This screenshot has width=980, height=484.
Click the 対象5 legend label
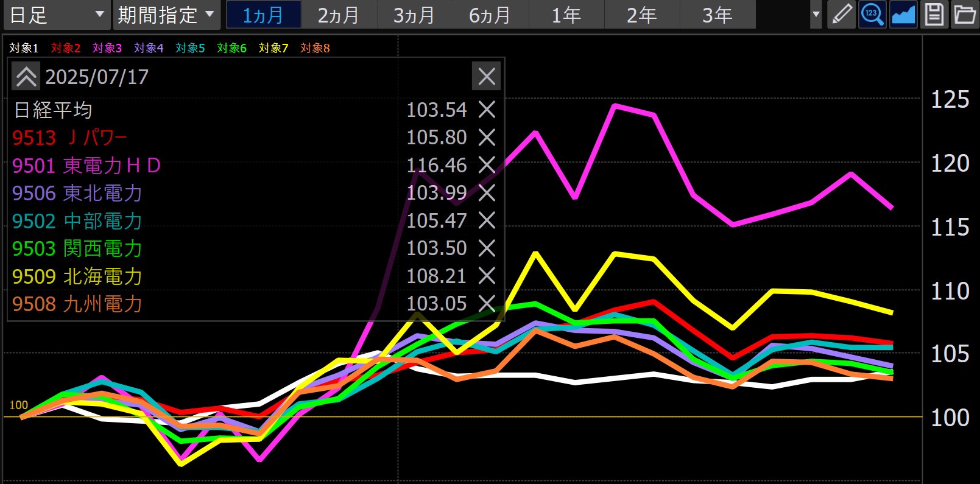point(190,48)
